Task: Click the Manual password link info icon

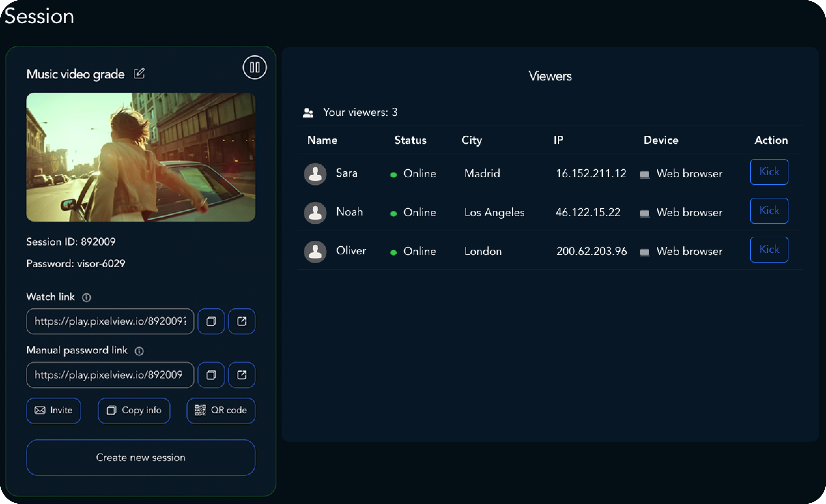Action: click(x=139, y=351)
